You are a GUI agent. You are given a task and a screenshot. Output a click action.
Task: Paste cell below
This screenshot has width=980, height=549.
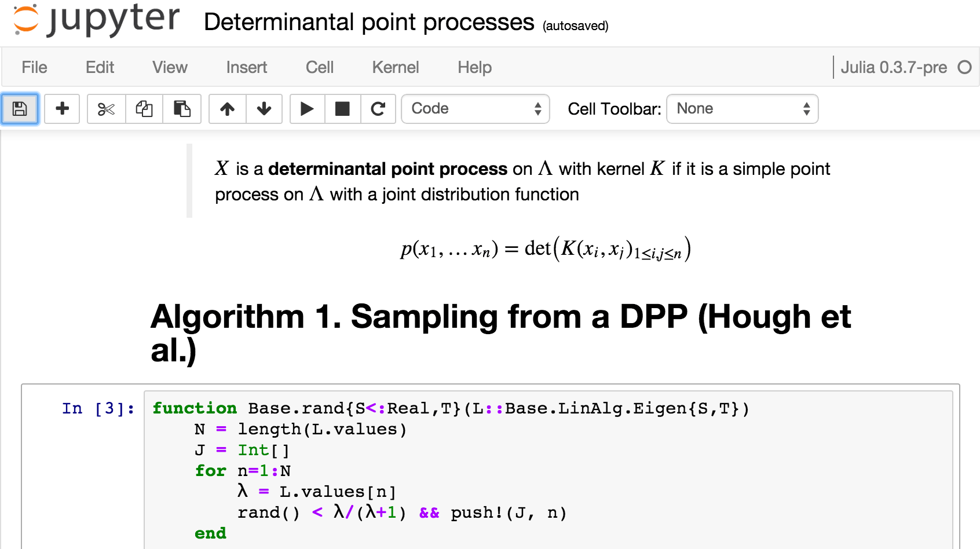click(182, 109)
